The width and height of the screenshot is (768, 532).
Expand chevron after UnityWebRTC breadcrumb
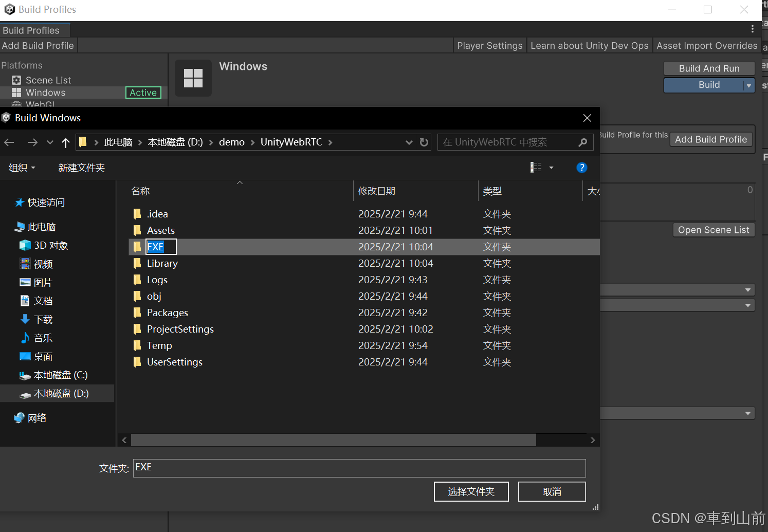point(330,142)
